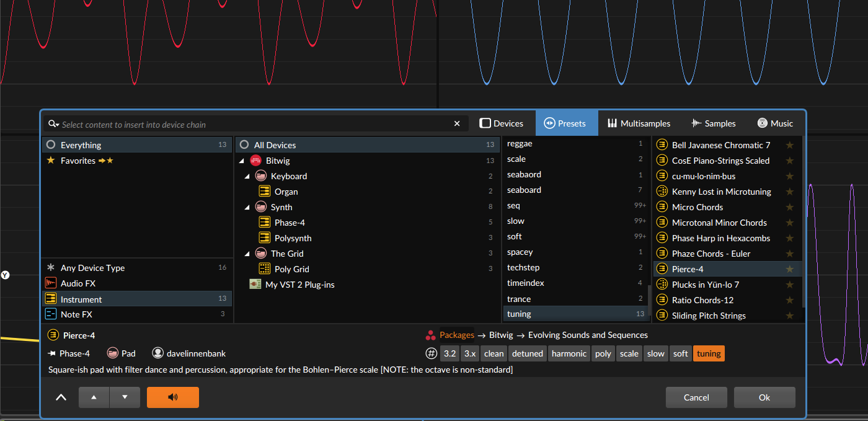The image size is (868, 421).
Task: Collapse the Synth category triangle
Action: [247, 207]
